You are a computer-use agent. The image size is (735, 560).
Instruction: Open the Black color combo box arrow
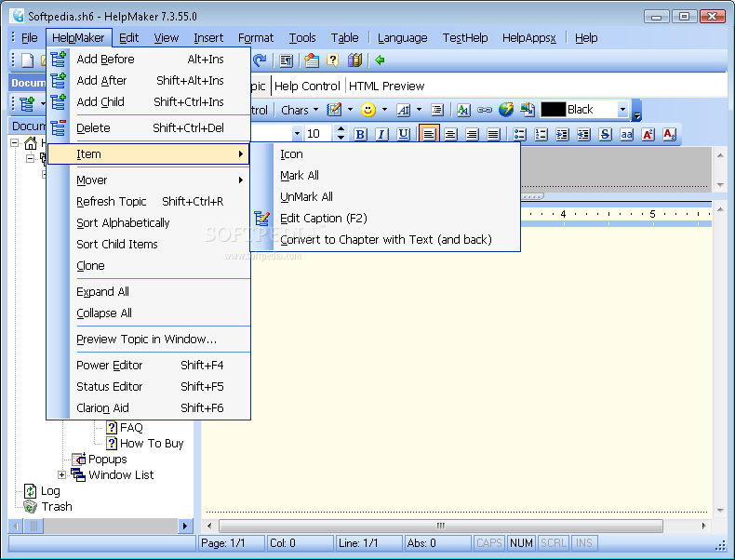[622, 110]
